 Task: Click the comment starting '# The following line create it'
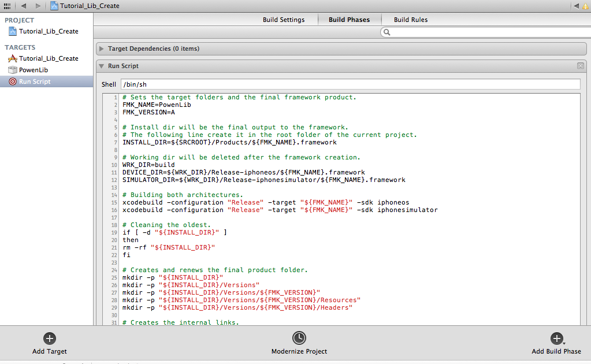[x=269, y=135]
